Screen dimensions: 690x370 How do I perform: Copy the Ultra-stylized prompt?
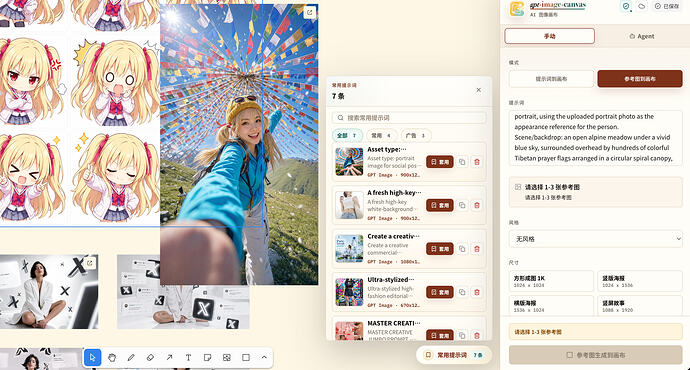(462, 292)
